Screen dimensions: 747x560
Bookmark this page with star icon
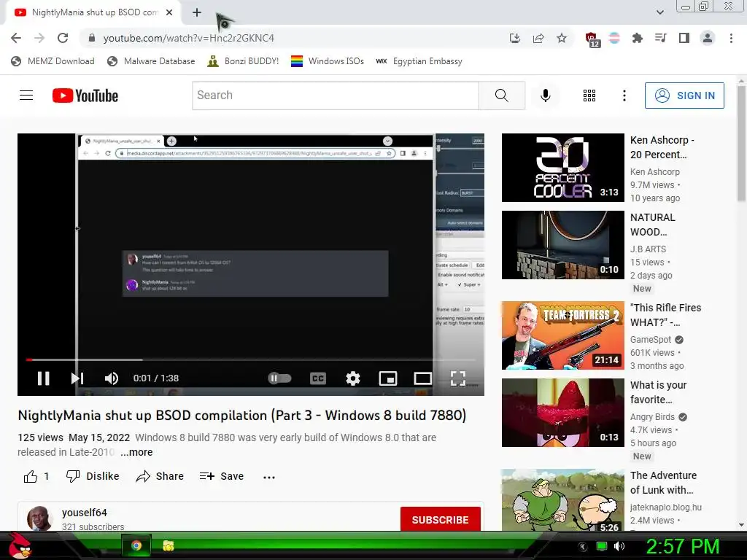tap(562, 38)
